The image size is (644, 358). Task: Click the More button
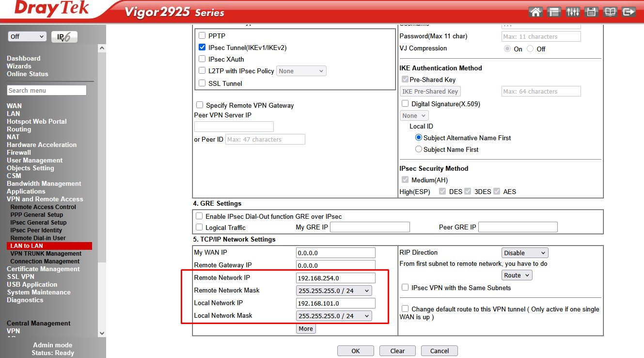tap(306, 328)
